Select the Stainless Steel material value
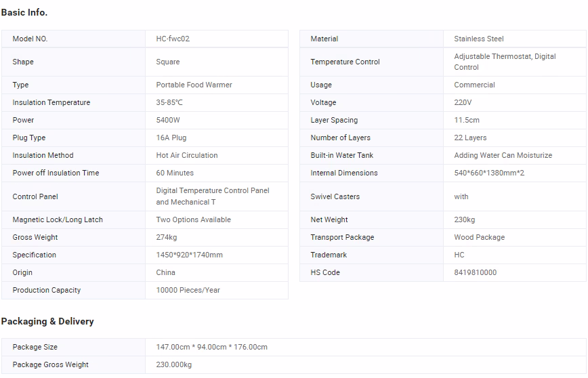Image resolution: width=588 pixels, height=378 pixels. click(x=479, y=39)
